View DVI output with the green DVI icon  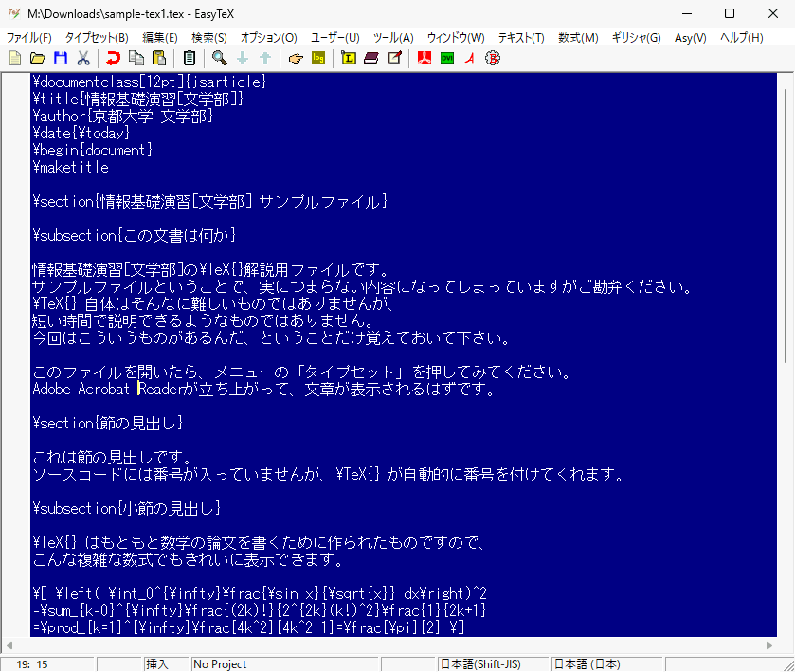coord(447,59)
